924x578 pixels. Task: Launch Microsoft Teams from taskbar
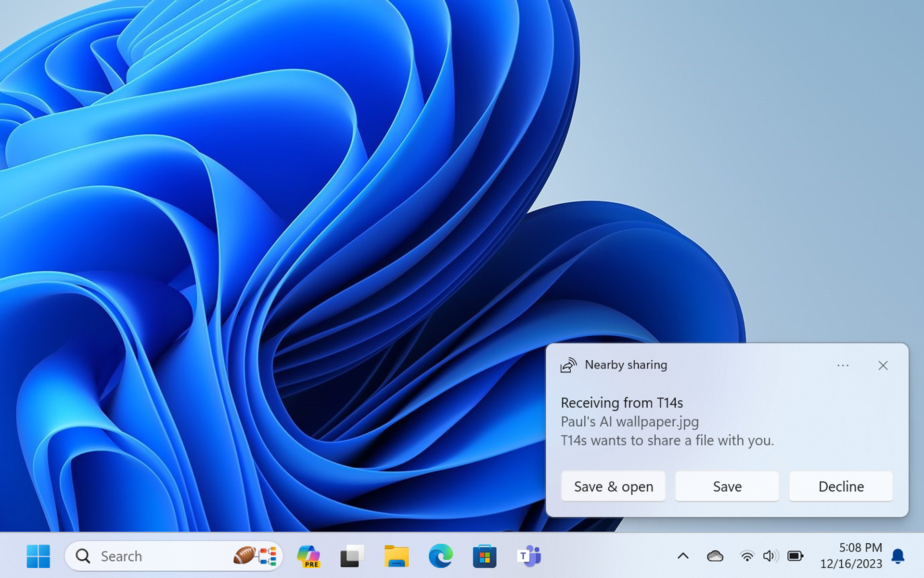(x=529, y=556)
